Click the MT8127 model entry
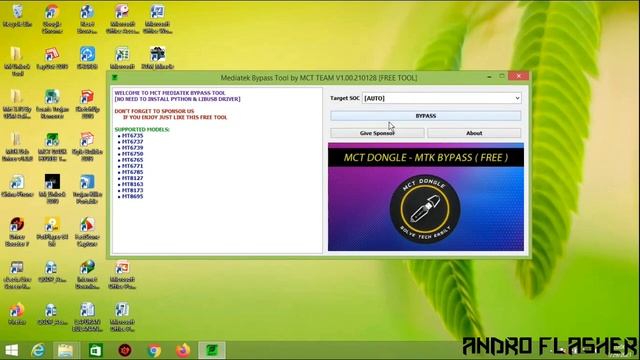This screenshot has height=360, width=640. tap(132, 178)
